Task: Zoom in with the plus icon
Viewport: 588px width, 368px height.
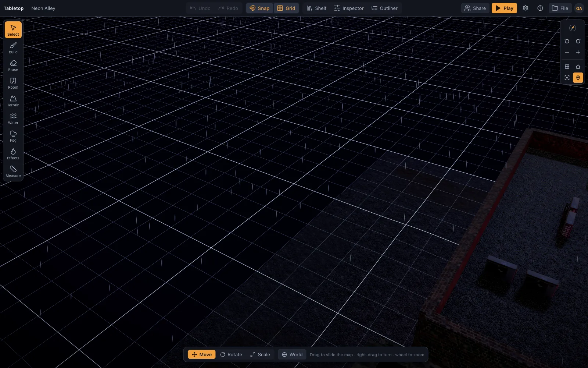Action: point(578,52)
